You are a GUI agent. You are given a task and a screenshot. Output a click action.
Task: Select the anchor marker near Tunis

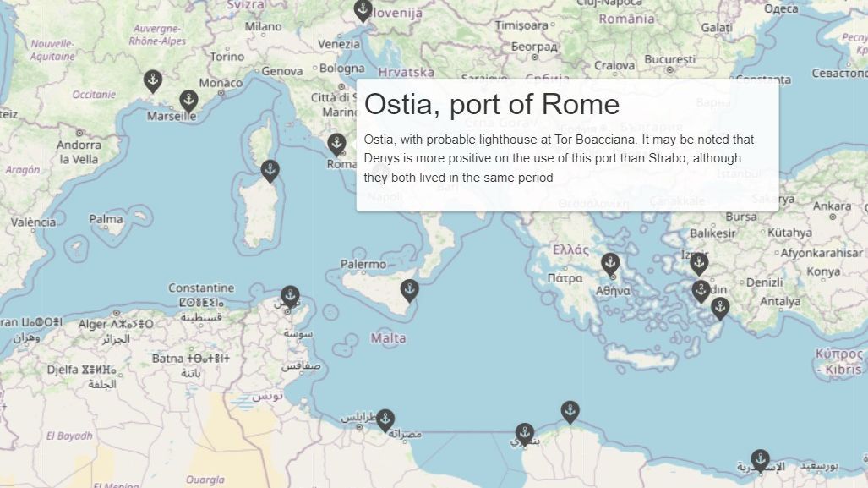(x=290, y=297)
